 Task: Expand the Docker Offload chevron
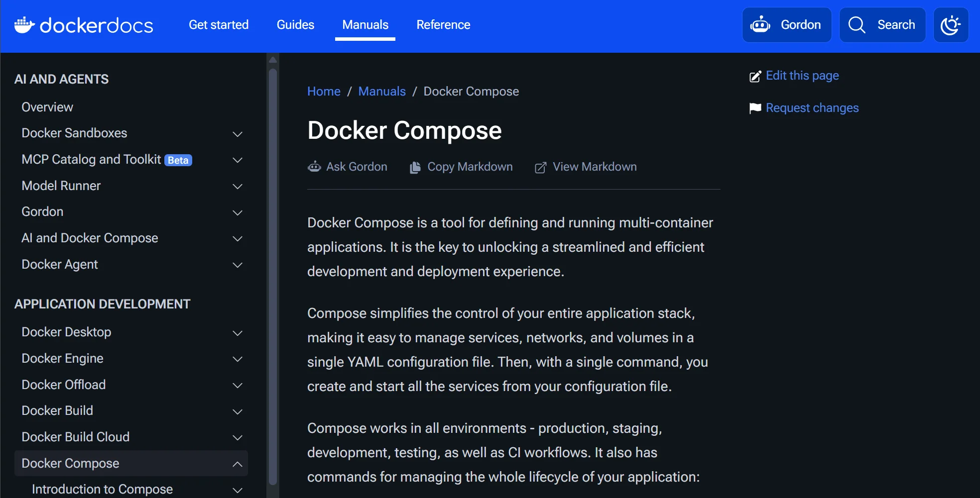238,386
